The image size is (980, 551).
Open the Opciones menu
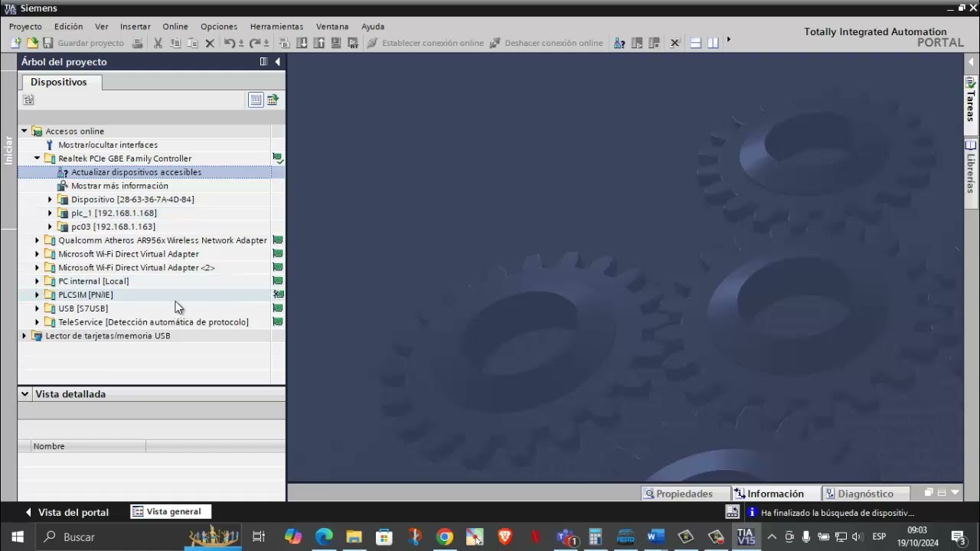pyautogui.click(x=219, y=26)
